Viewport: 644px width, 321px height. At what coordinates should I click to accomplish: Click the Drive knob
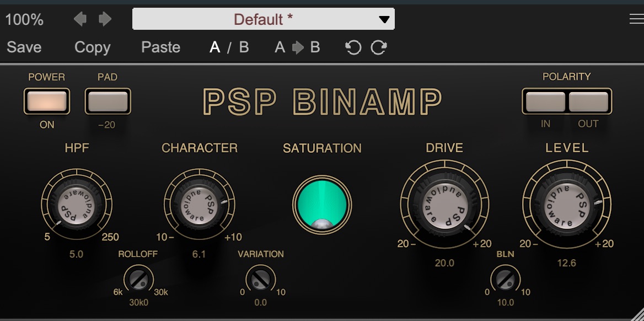(x=444, y=205)
